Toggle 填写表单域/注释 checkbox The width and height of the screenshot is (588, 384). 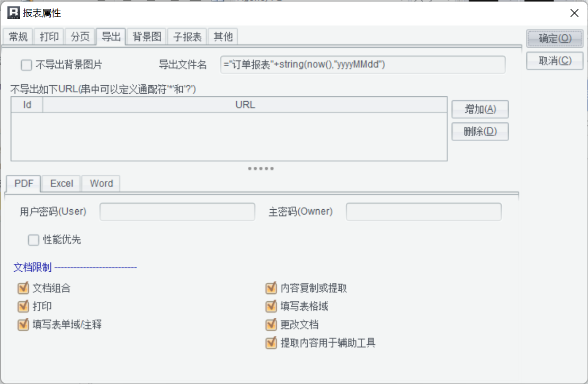(x=23, y=324)
